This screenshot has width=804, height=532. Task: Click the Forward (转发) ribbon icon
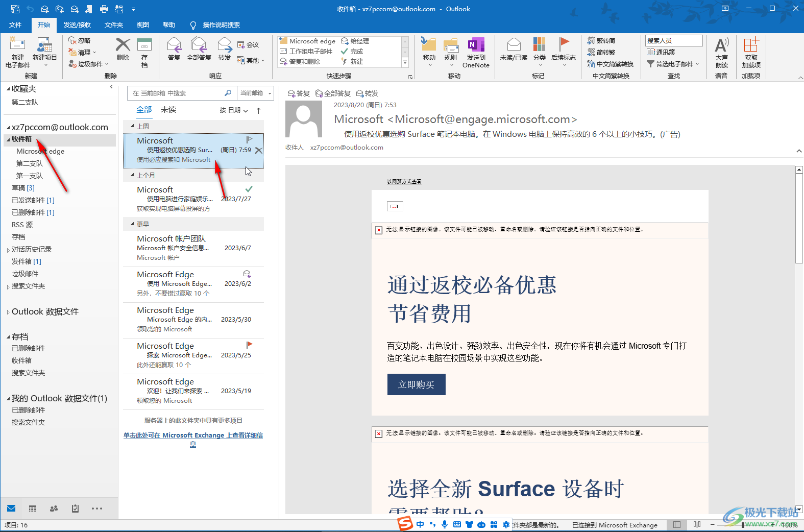225,46
